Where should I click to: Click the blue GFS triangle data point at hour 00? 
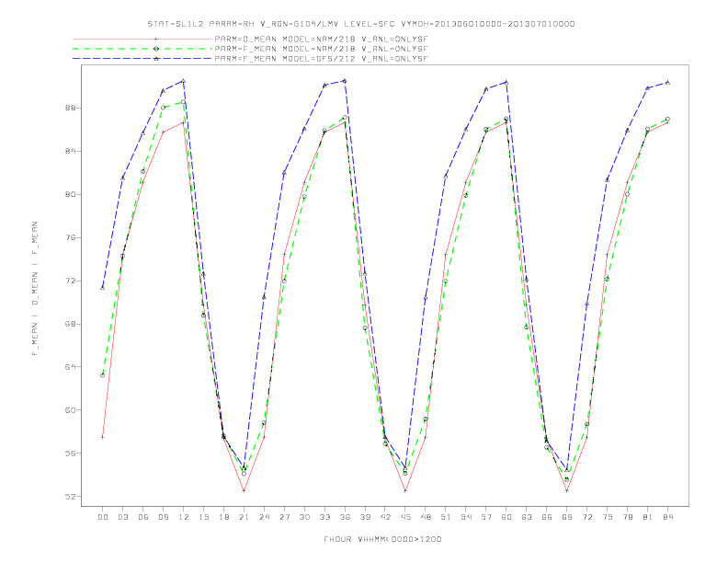coord(103,288)
